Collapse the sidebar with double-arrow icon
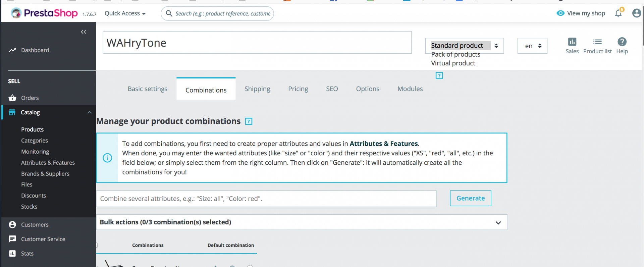The image size is (644, 267). coord(84,32)
